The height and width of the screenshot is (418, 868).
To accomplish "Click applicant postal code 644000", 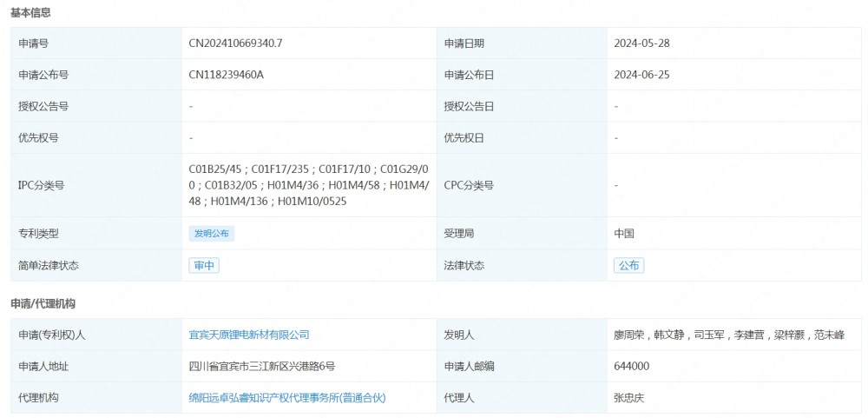I will coord(631,367).
